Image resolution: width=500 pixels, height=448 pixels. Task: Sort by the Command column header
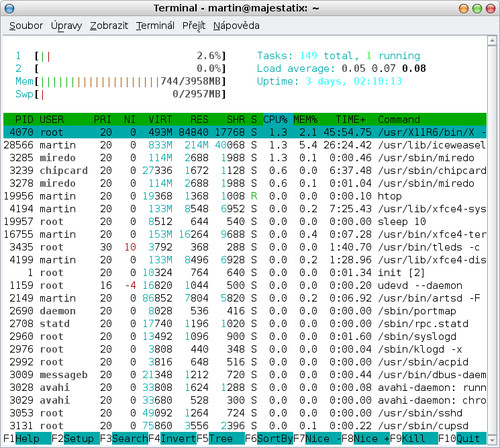coord(399,119)
